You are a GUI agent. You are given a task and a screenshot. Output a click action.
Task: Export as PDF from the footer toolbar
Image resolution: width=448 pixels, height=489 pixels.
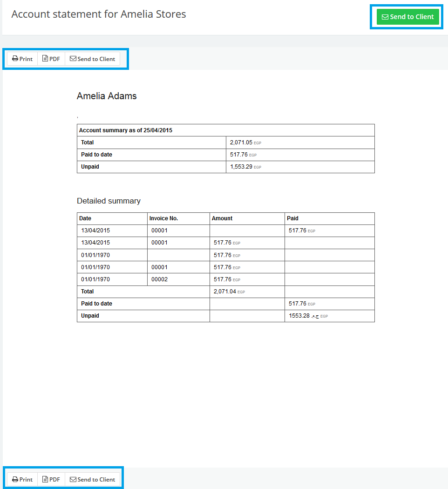pos(51,479)
